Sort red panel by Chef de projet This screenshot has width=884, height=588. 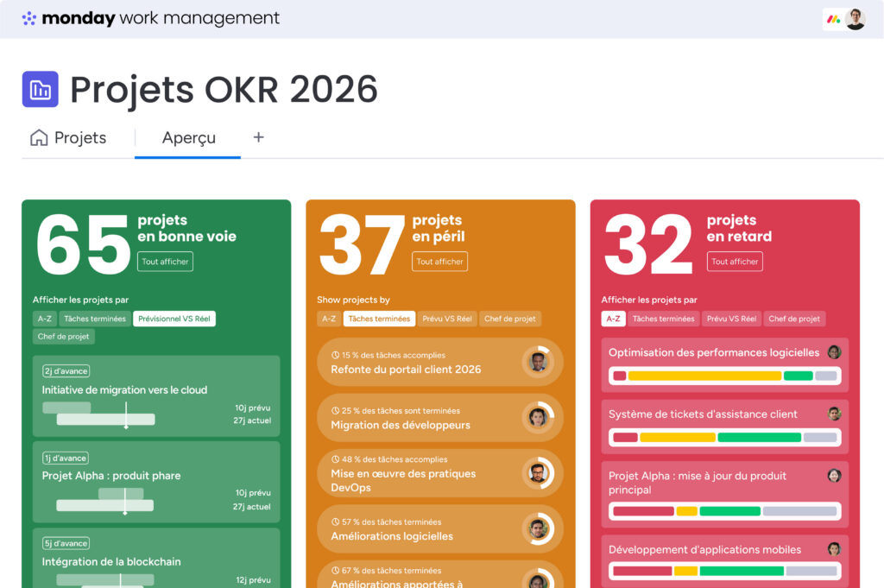click(x=794, y=319)
